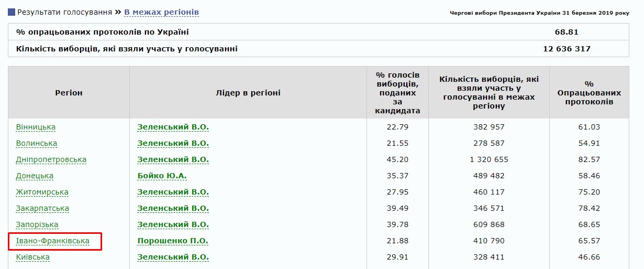
Task: Click the Результати голосування breadcrumb text
Action: click(65, 12)
